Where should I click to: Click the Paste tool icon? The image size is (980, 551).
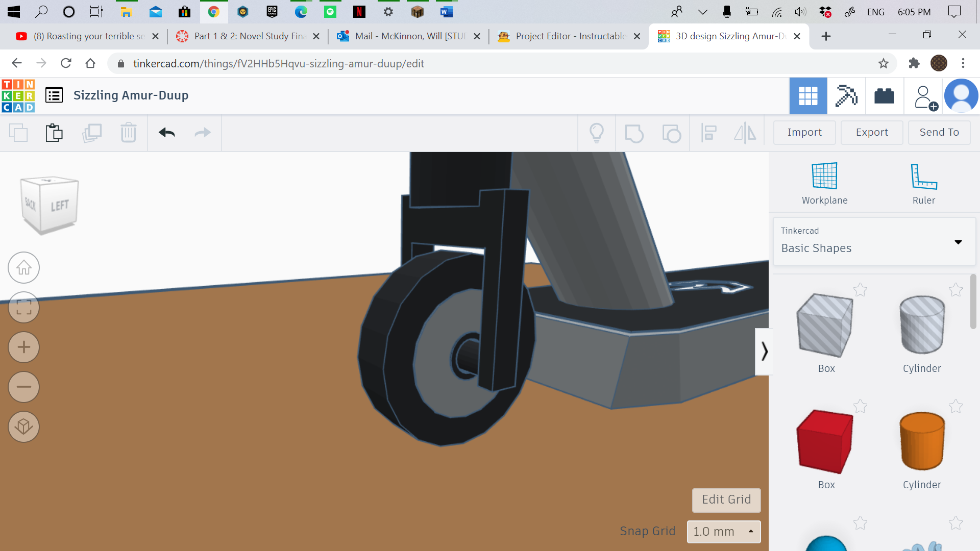[54, 133]
